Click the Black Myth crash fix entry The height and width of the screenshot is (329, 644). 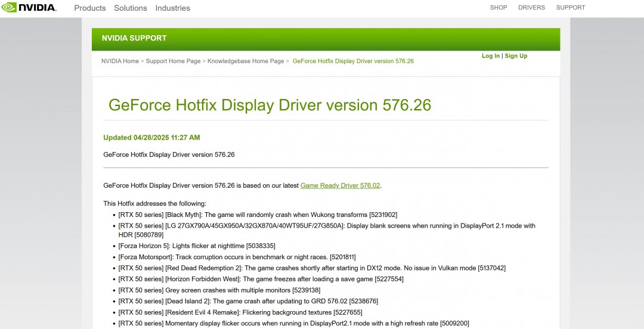[x=258, y=215]
